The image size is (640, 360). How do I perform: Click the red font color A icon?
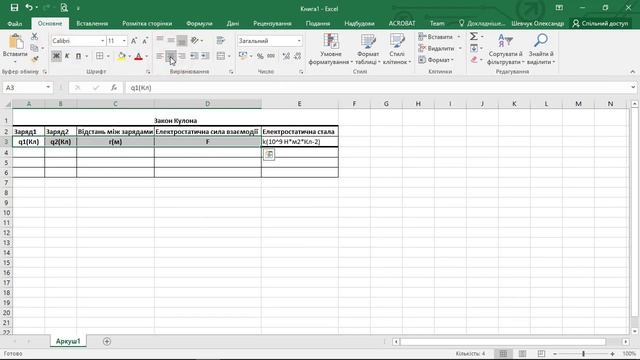pyautogui.click(x=138, y=56)
